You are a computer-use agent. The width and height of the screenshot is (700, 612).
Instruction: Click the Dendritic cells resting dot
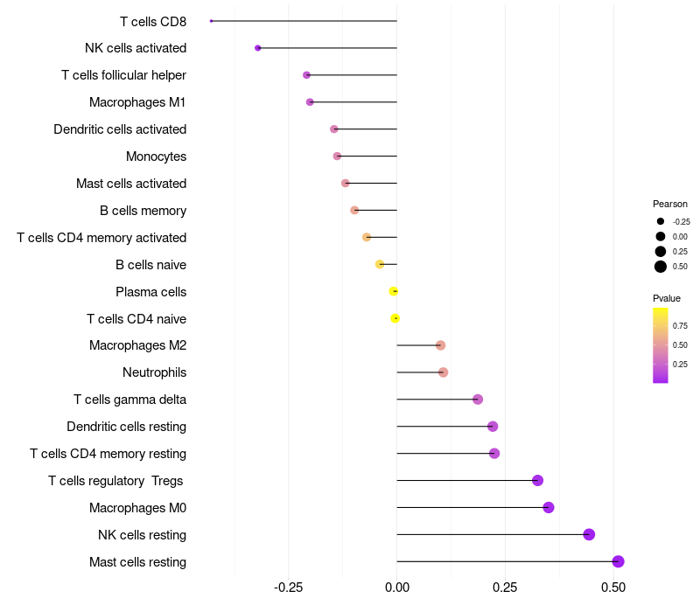tap(493, 427)
